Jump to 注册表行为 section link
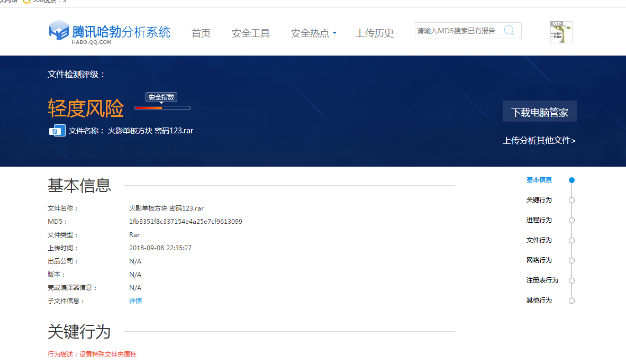 tap(542, 280)
